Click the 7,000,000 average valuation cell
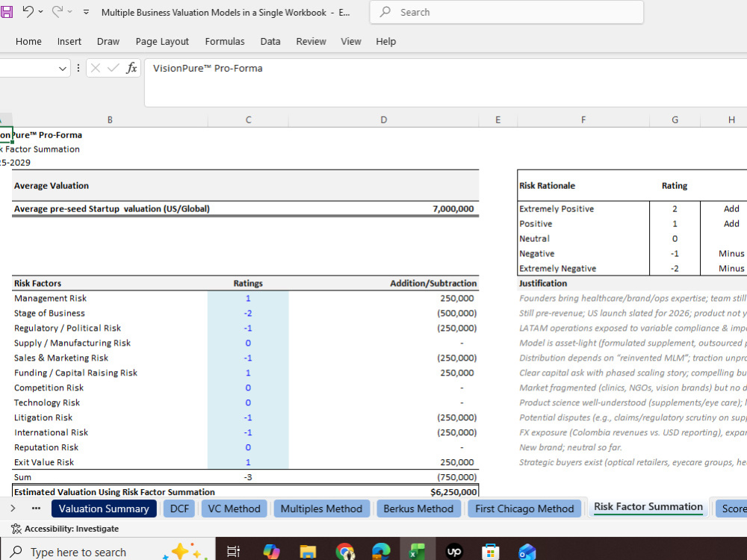 (x=383, y=208)
